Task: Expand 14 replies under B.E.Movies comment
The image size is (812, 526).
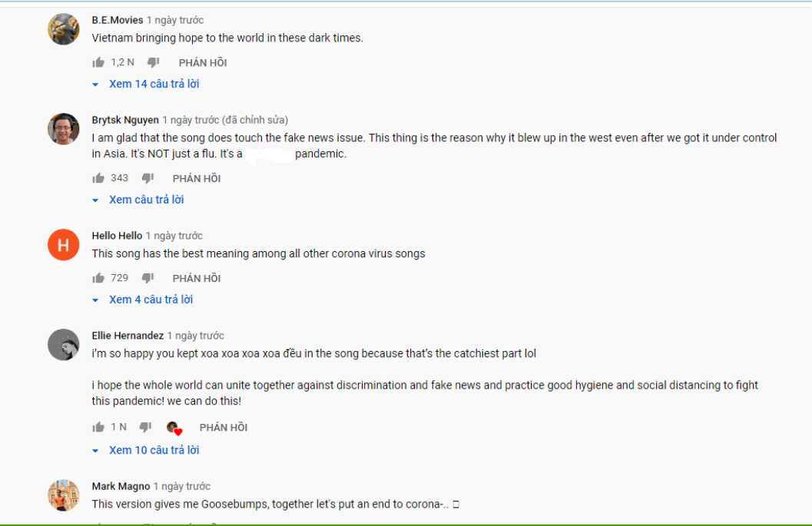Action: click(146, 84)
